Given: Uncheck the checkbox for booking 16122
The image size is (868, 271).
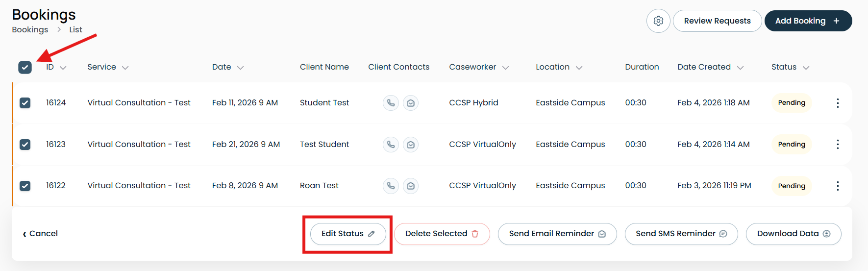Looking at the screenshot, I should 25,186.
